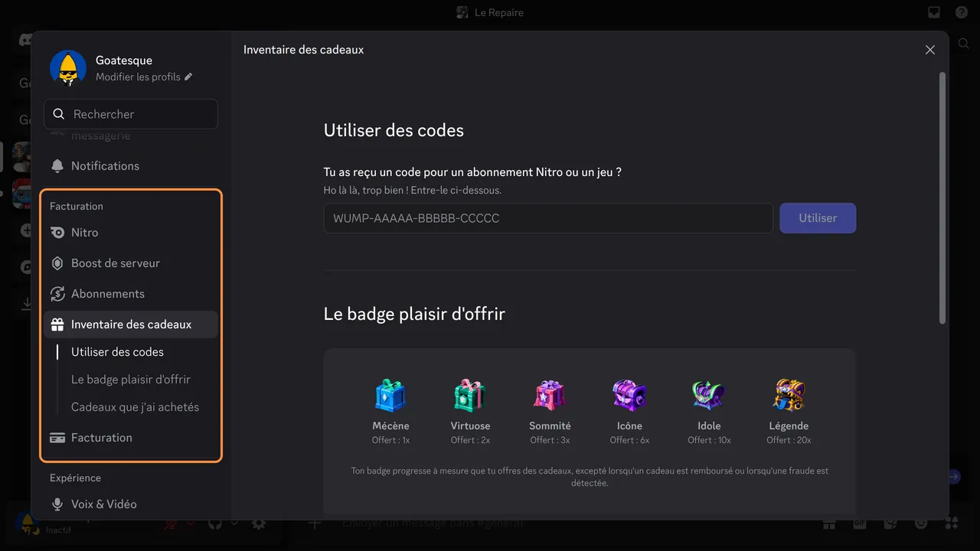Click the Sommité pink gift badge
The width and height of the screenshot is (980, 551).
[x=550, y=396]
